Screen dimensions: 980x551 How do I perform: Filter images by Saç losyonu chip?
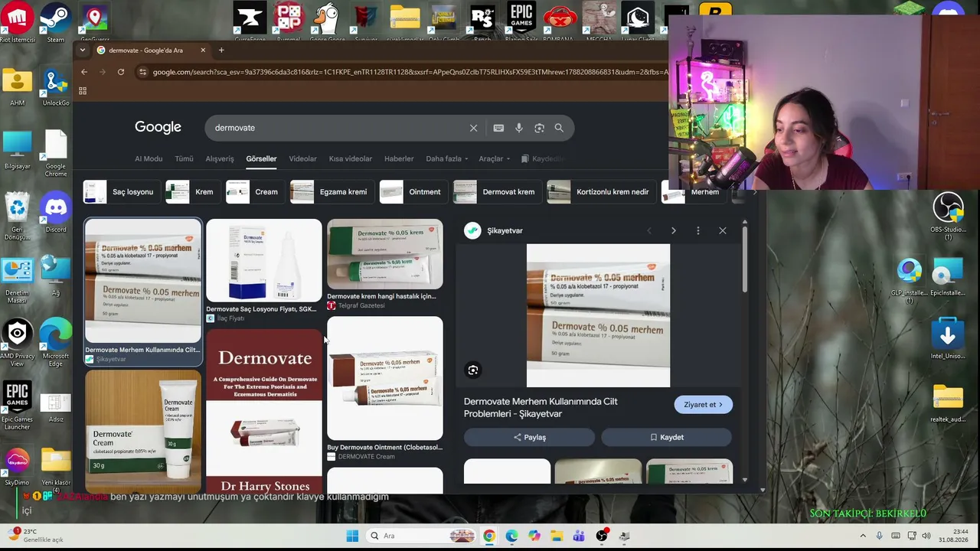click(x=119, y=192)
